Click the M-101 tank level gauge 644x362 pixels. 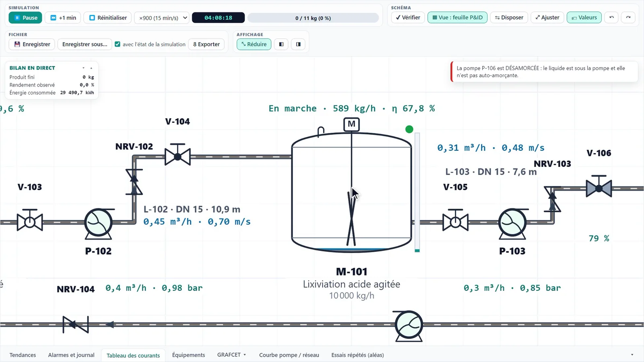coord(417,192)
